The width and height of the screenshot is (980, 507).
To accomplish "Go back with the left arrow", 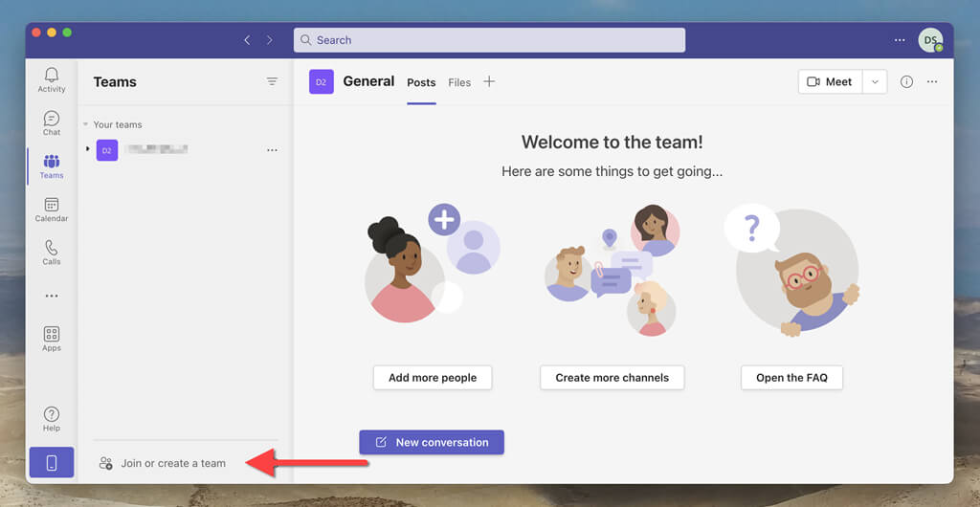I will [x=247, y=40].
